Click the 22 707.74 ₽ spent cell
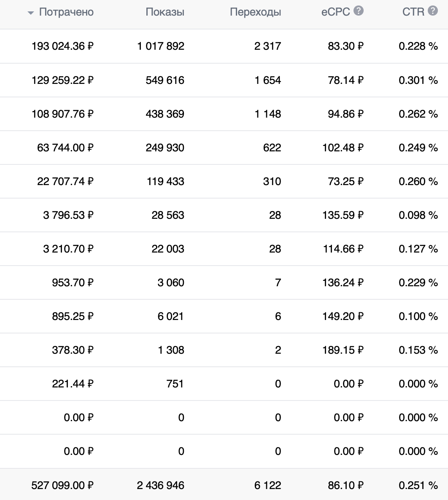Viewport: 448px width, 500px height. tap(65, 181)
